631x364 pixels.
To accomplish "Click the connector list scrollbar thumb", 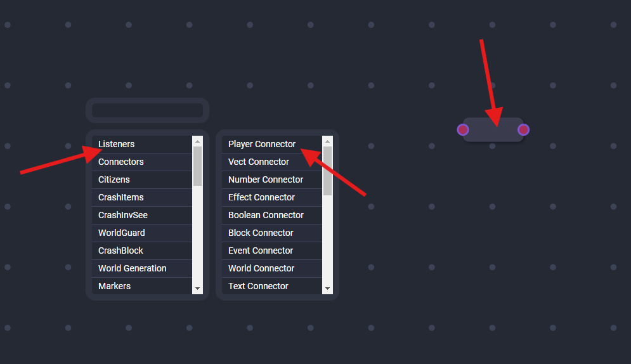I will (327, 171).
